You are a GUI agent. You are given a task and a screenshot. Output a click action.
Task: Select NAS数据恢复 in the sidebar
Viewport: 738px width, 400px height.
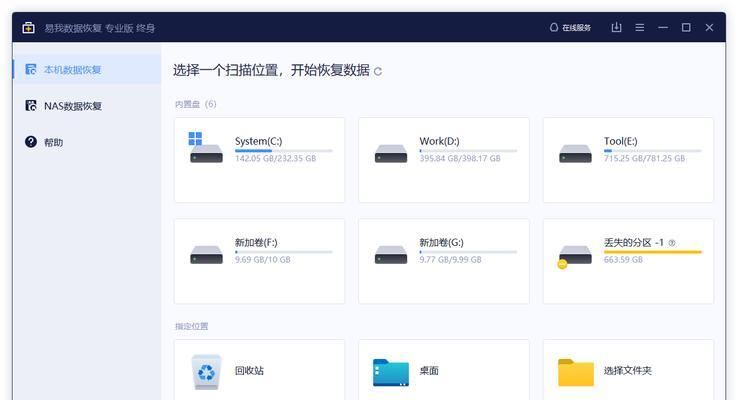[87, 106]
